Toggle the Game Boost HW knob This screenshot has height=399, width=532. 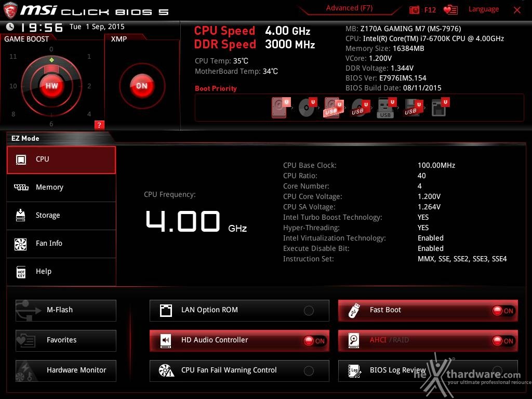tap(51, 86)
